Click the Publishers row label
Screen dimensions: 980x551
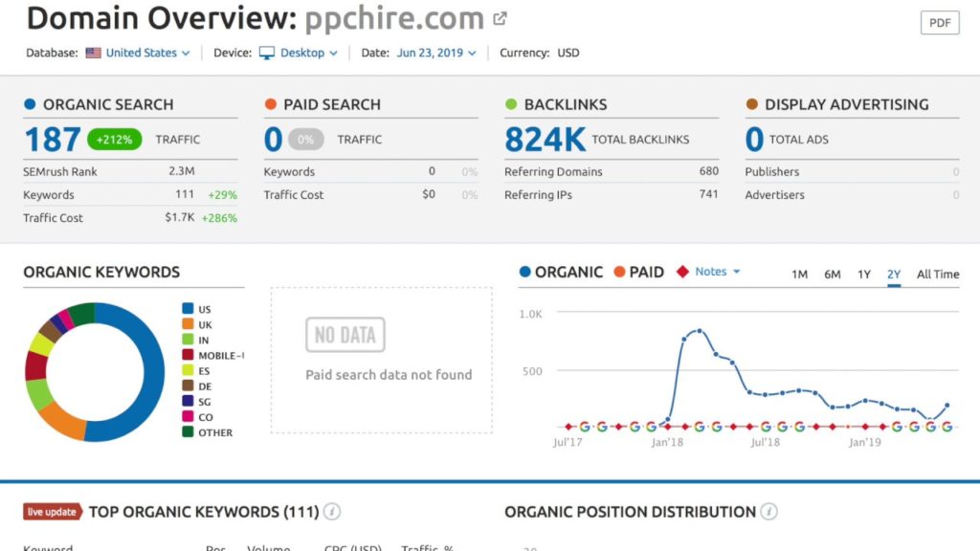772,172
